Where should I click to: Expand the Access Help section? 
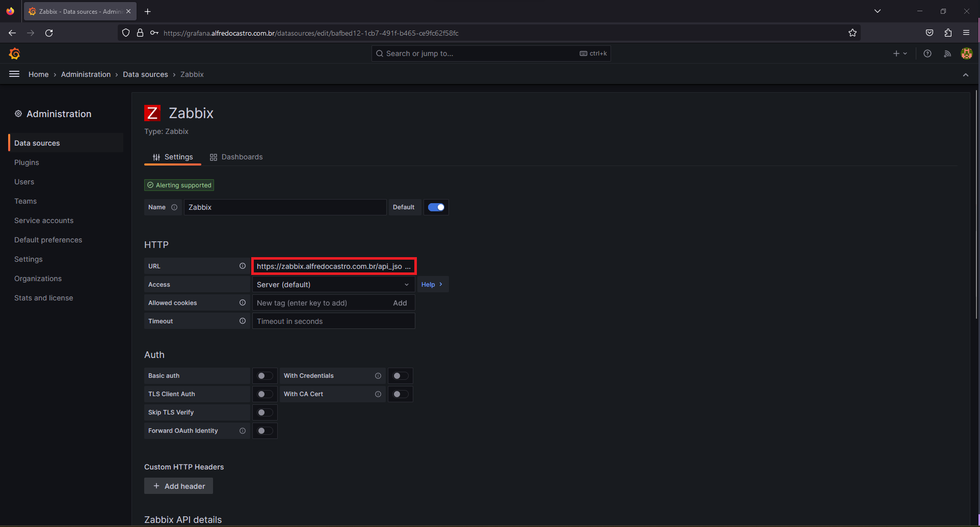433,285
